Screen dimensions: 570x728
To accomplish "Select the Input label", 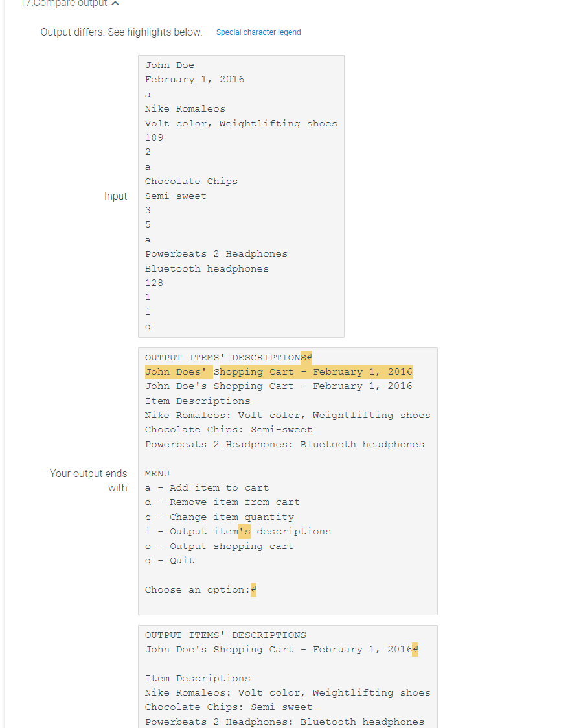I will click(116, 196).
